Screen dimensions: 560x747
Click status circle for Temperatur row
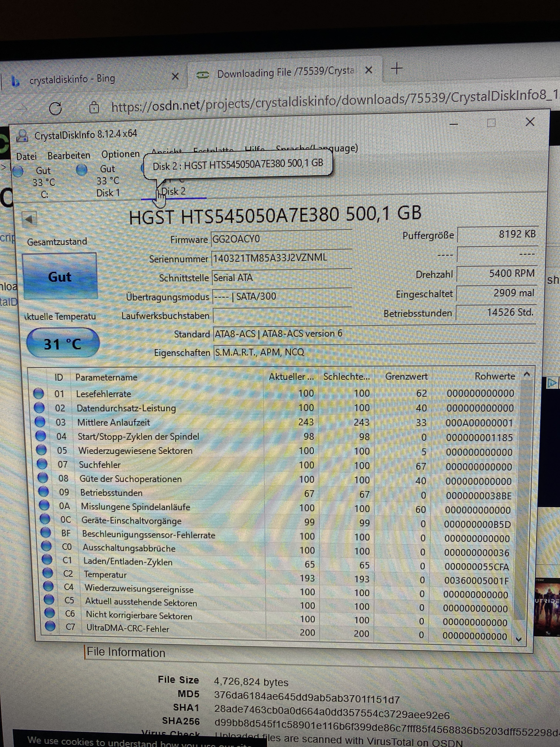point(48,573)
